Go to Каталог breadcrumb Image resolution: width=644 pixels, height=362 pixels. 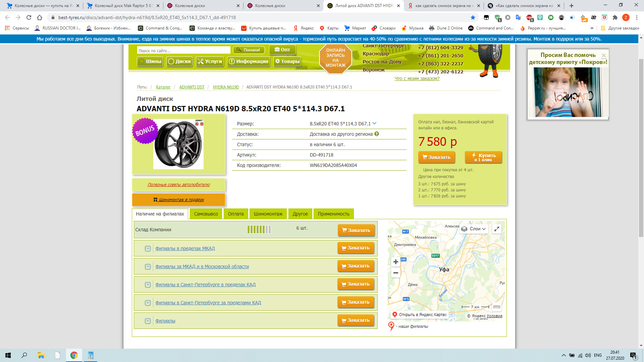tap(163, 87)
